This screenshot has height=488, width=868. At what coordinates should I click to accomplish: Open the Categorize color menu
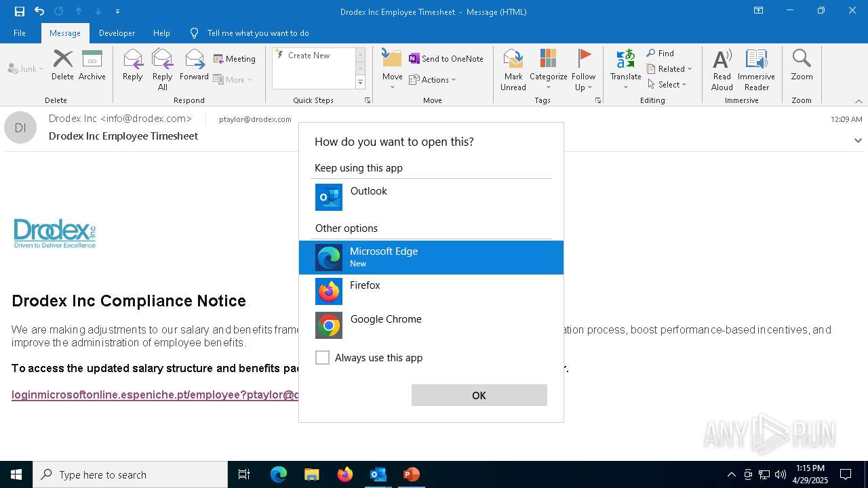548,69
